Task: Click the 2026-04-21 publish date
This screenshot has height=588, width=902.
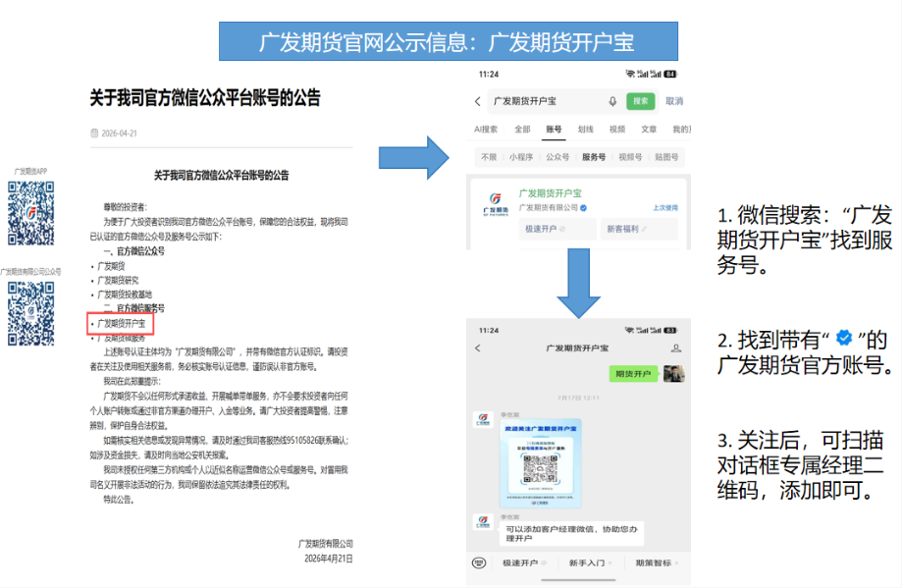Action: (x=119, y=134)
